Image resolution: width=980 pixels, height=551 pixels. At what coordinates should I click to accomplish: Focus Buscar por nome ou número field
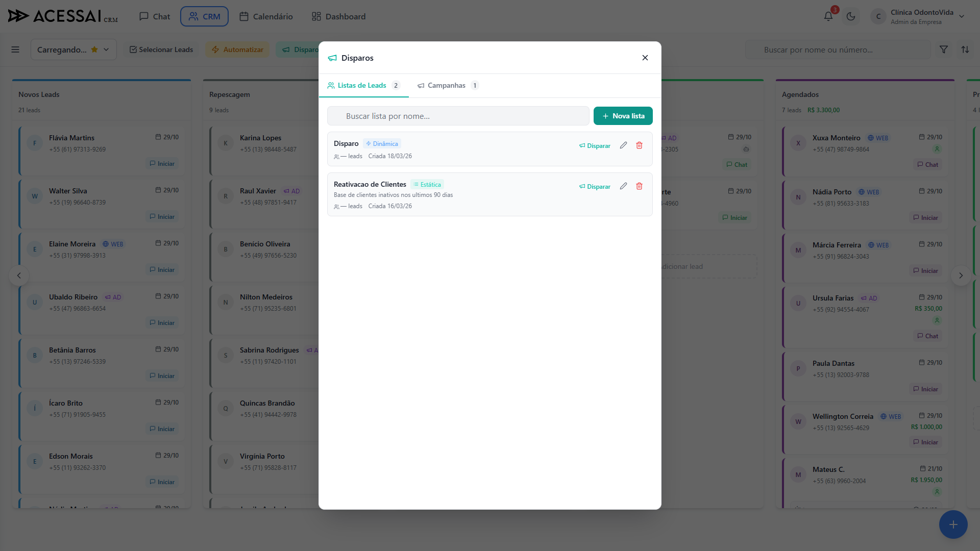pyautogui.click(x=838, y=49)
